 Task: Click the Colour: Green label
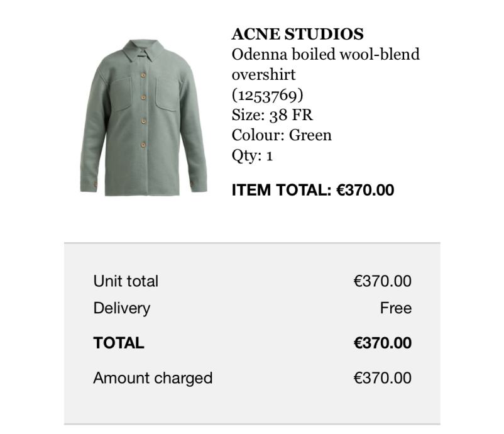[282, 135]
